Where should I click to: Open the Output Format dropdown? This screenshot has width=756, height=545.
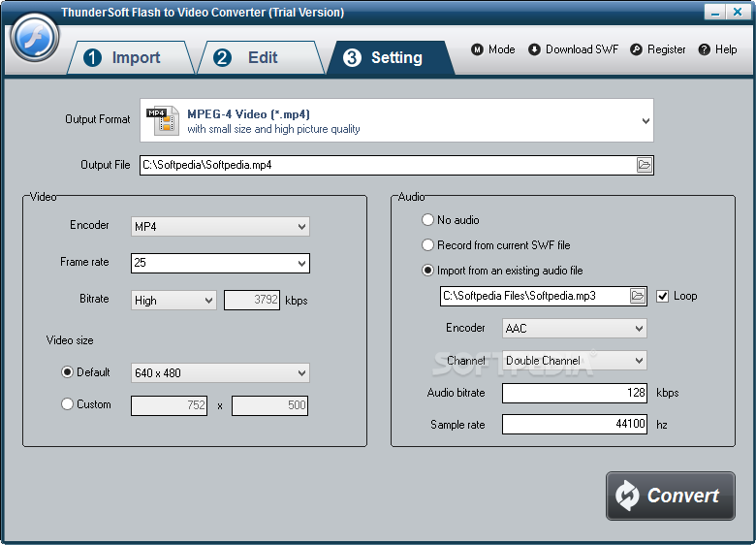[x=396, y=120]
